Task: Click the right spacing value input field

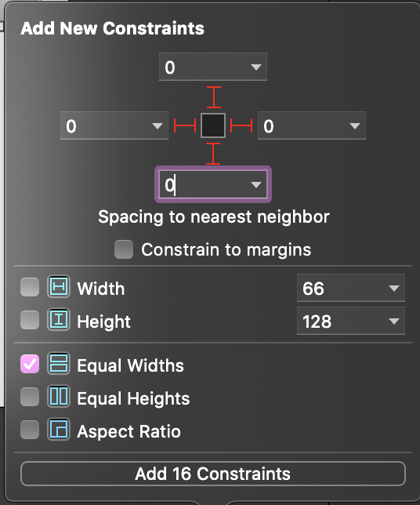Action: point(312,125)
